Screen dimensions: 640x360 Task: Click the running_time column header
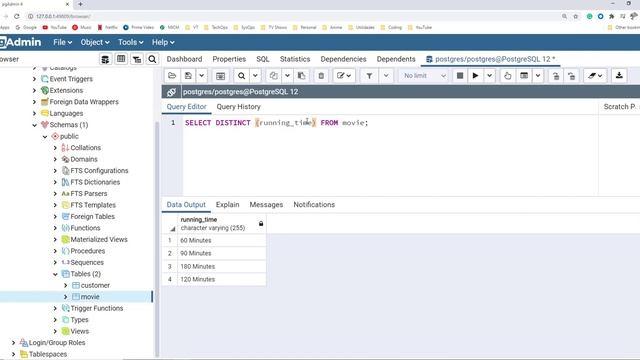coord(222,224)
